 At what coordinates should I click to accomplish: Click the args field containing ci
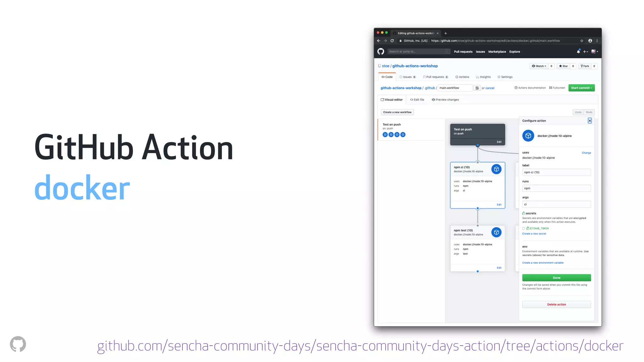click(557, 204)
